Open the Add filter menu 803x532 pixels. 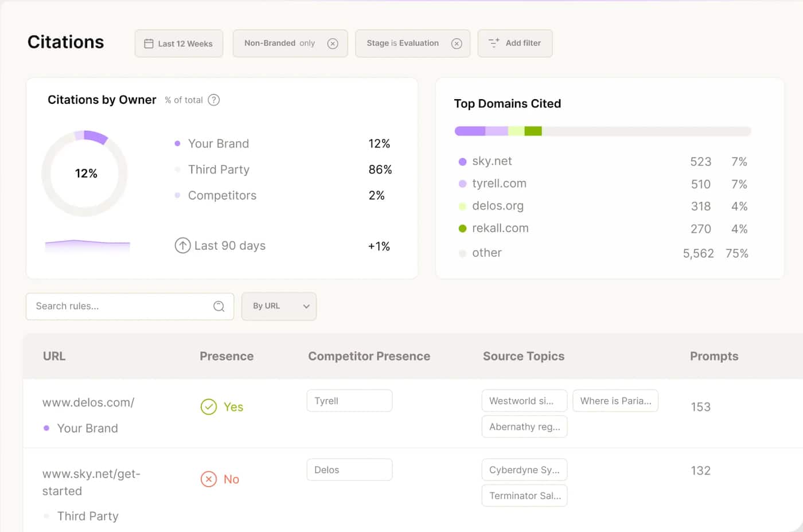coord(514,43)
